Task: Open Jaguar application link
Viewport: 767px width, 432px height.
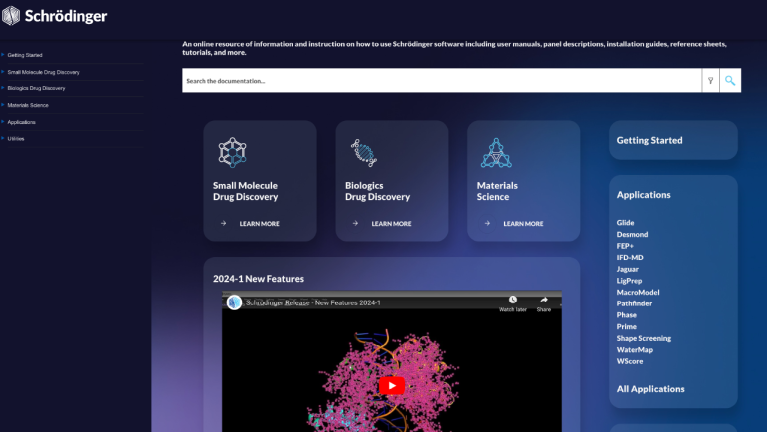Action: pos(627,269)
